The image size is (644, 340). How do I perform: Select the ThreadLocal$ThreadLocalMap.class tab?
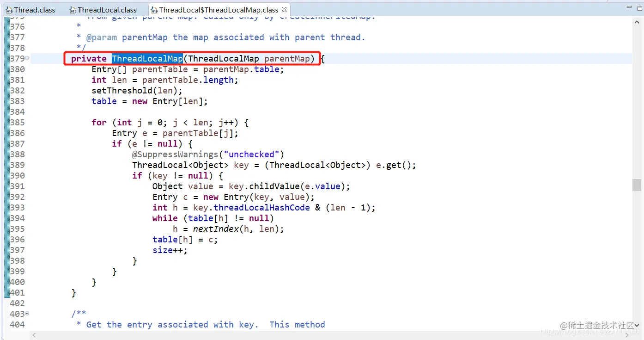(x=219, y=10)
